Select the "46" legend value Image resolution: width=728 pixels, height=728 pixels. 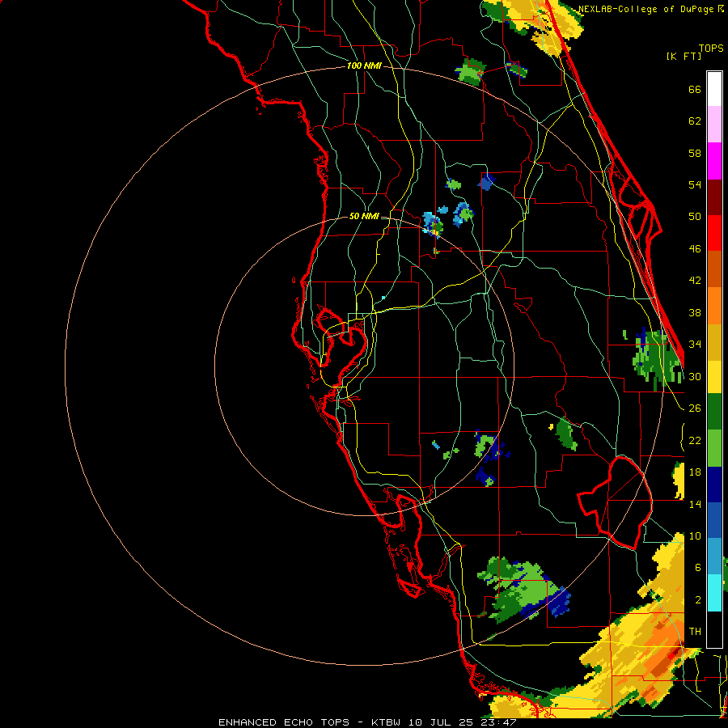(x=695, y=249)
